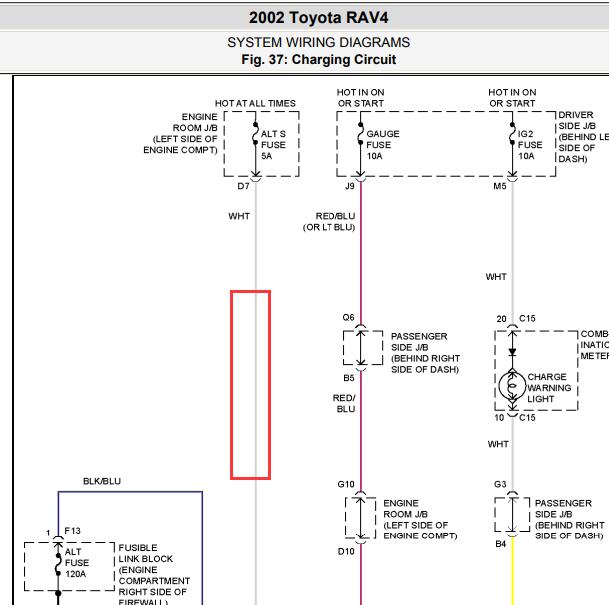The height and width of the screenshot is (605, 609).
Task: Click 'RED/BLU (OR LT BLU)' wire label
Action: point(329,222)
